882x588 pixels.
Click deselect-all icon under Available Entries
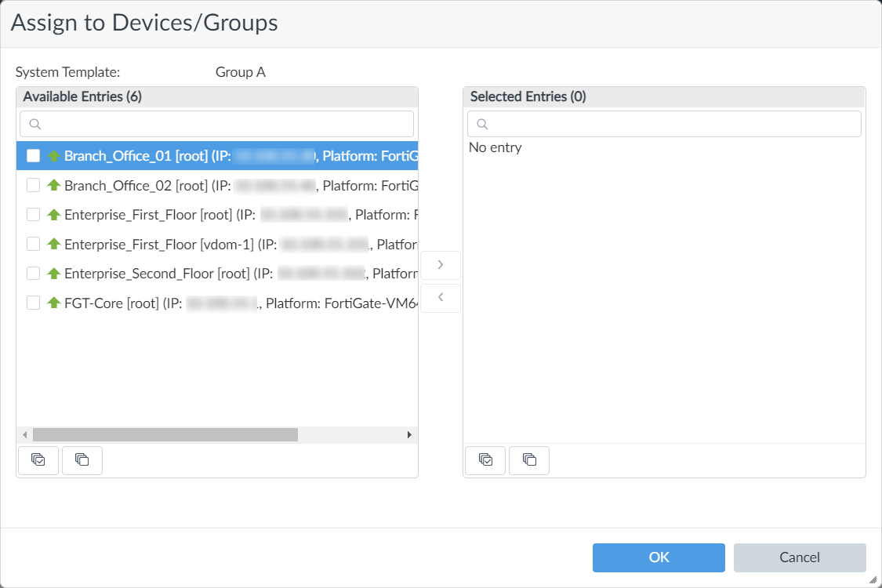82,460
